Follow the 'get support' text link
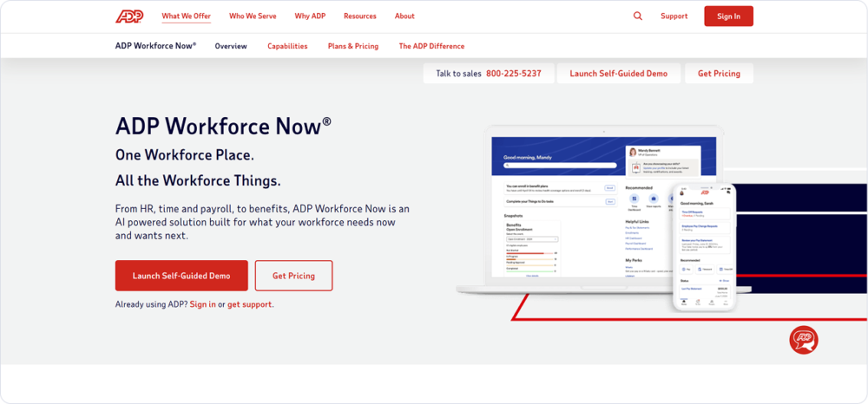Image resolution: width=868 pixels, height=404 pixels. (249, 304)
